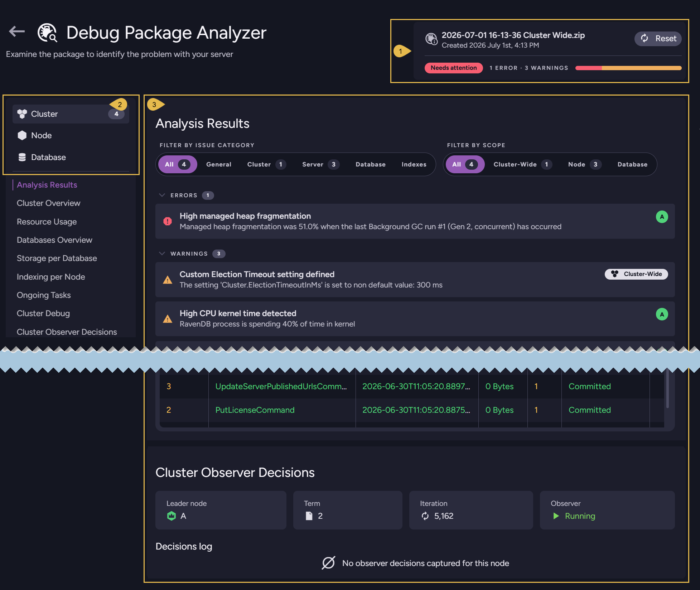Select the Database scope in the sidebar
This screenshot has width=700, height=590.
71,157
